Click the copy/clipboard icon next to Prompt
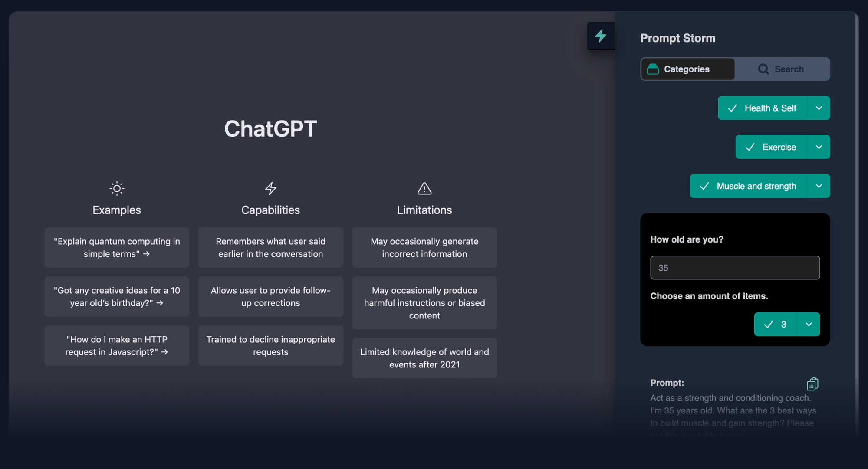This screenshot has width=868, height=469. pyautogui.click(x=812, y=383)
